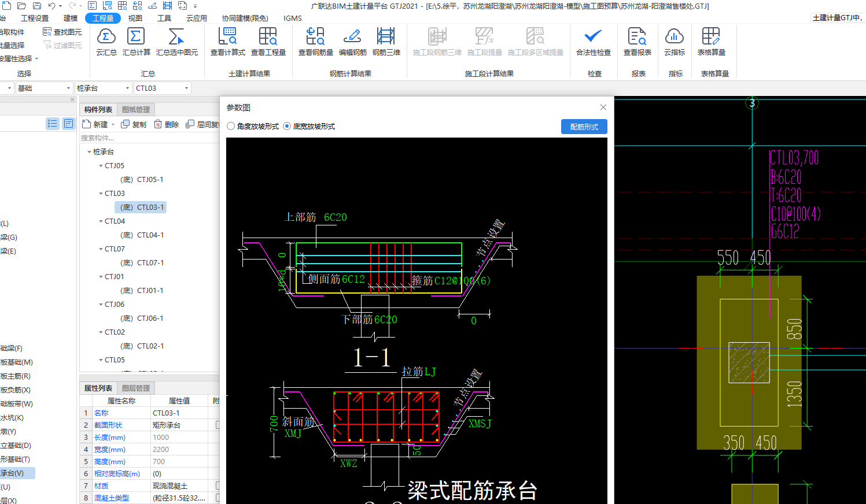Toggle checkbox in 截面形状 property row
The height and width of the screenshot is (504, 866).
tap(218, 425)
